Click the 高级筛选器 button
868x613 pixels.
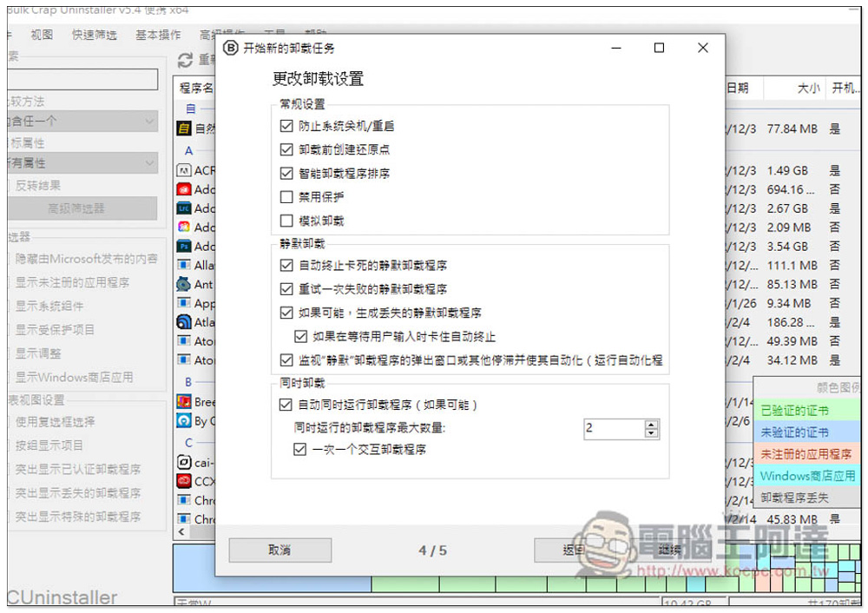point(82,208)
